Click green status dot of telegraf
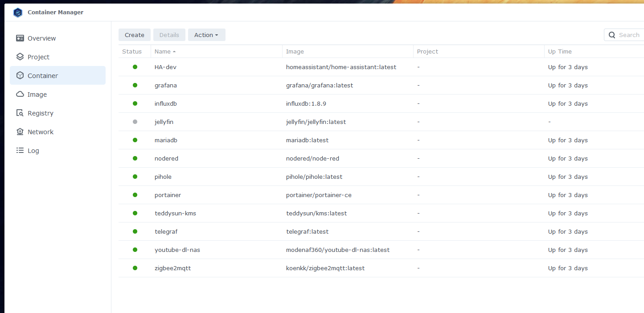 pos(135,231)
